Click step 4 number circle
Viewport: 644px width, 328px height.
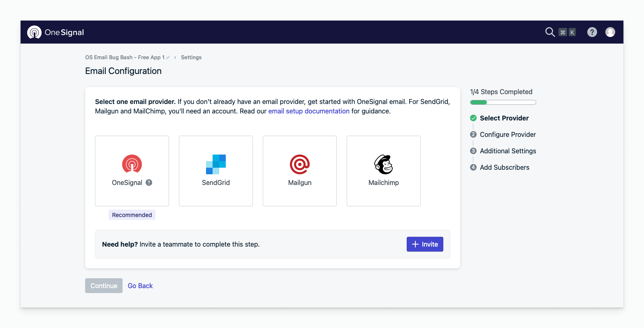[473, 167]
